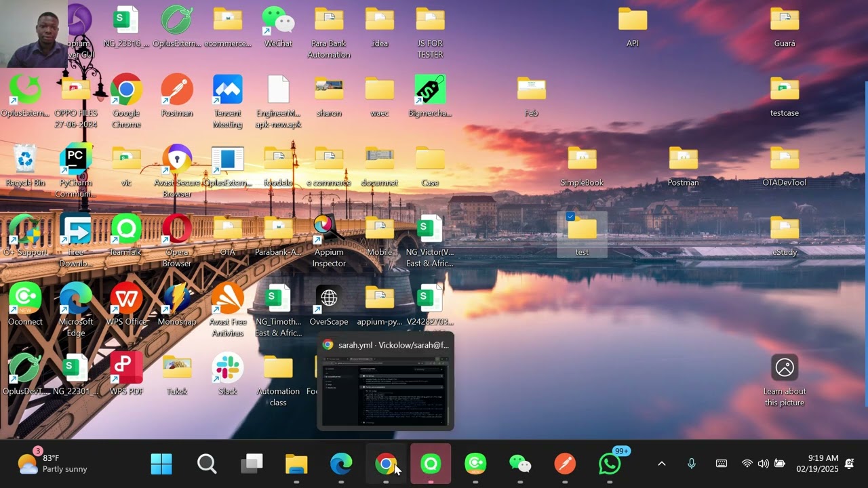Image resolution: width=868 pixels, height=488 pixels.
Task: Select the Avast Free Antivirus icon
Action: tap(228, 310)
